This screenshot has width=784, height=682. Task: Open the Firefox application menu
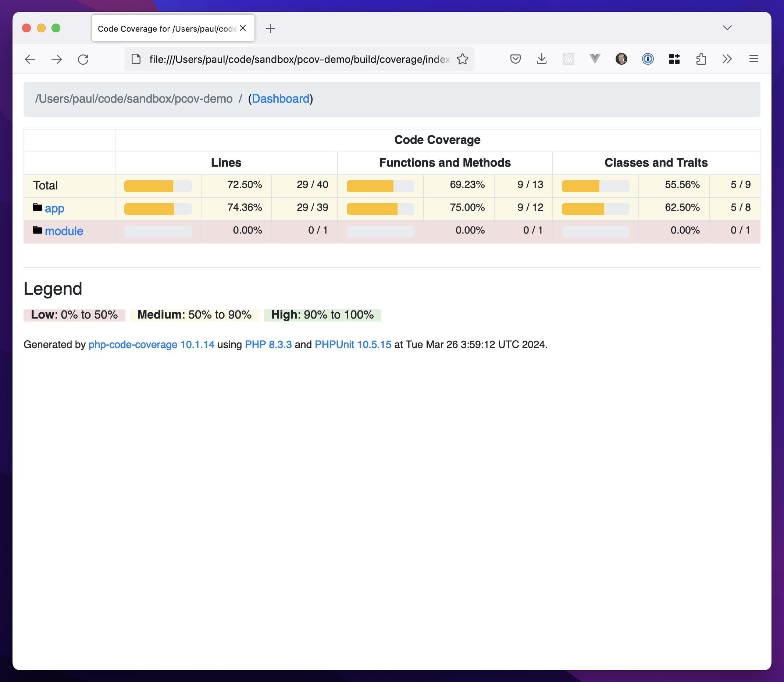point(754,59)
